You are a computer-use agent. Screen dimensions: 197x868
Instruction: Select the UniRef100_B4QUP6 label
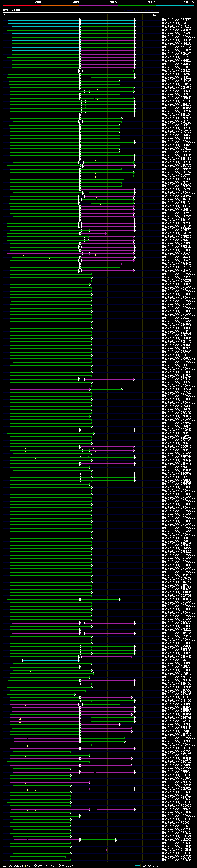[x=177, y=474]
